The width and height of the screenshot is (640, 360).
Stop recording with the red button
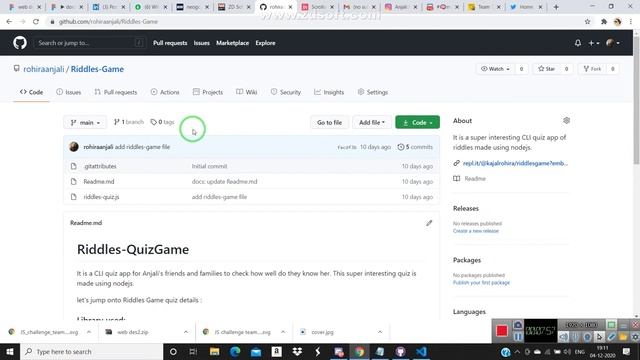pyautogui.click(x=502, y=331)
